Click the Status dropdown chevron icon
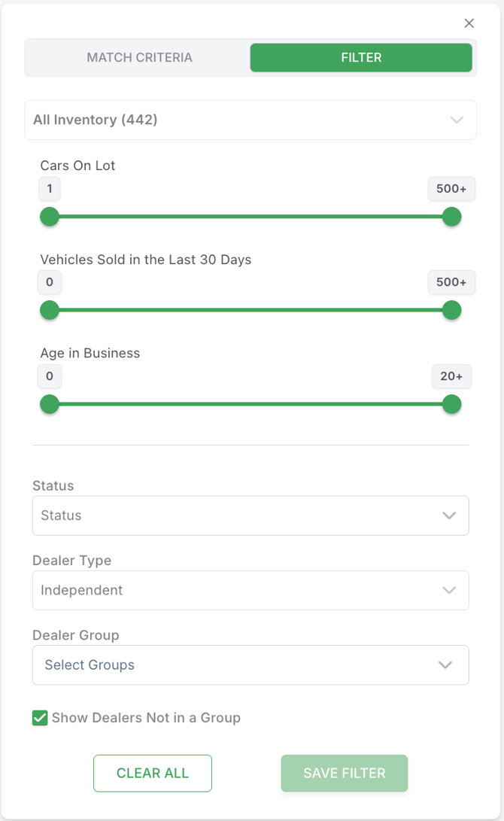The width and height of the screenshot is (504, 821). tap(449, 515)
